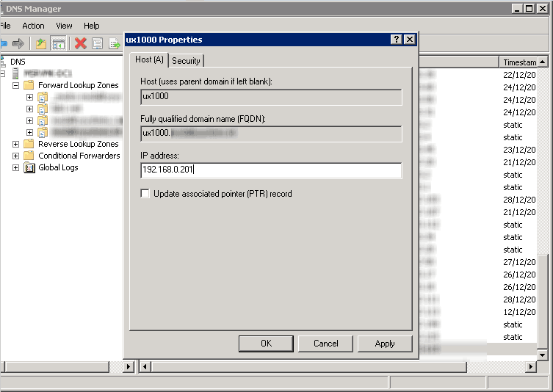553x392 pixels.
Task: Expand the Conditional Forwarders node
Action: click(x=16, y=156)
